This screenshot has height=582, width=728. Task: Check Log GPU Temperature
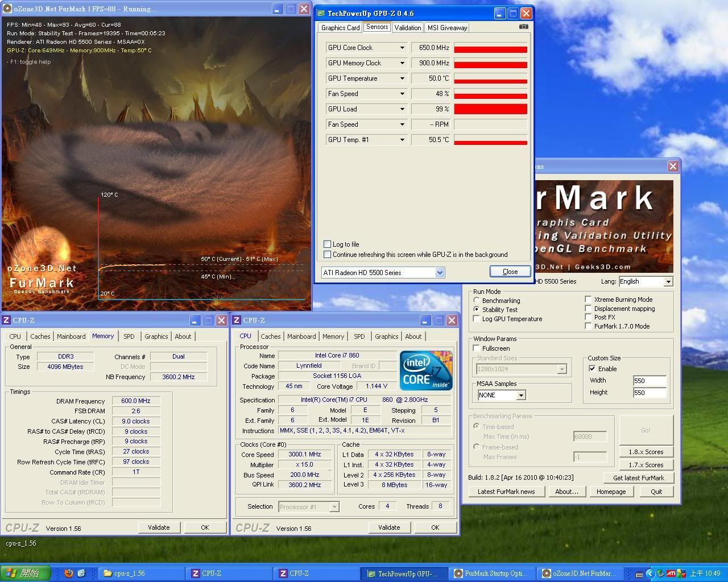pos(477,319)
